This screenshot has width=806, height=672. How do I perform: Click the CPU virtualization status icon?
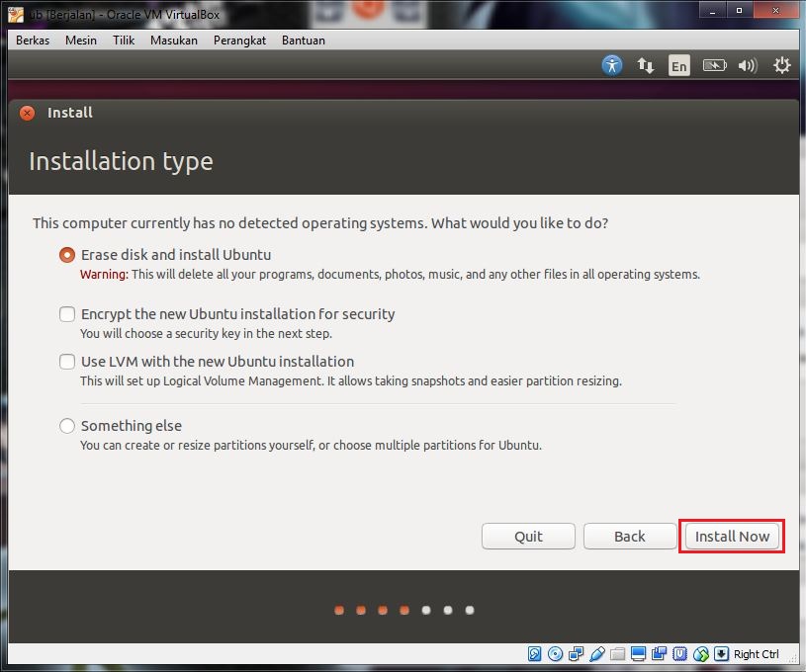pos(679,653)
